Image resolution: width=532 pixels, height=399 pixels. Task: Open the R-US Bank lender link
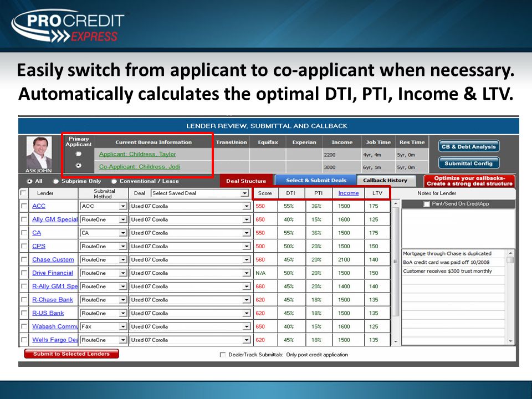point(48,313)
